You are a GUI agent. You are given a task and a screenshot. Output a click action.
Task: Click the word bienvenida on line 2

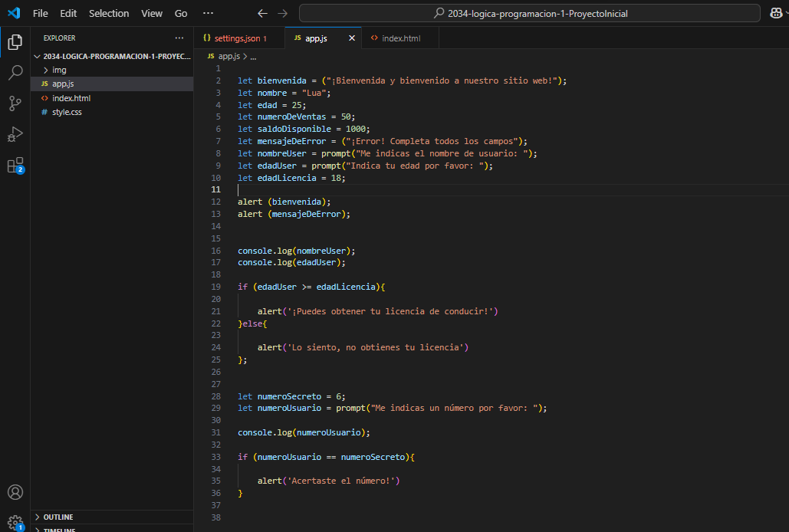pos(282,81)
